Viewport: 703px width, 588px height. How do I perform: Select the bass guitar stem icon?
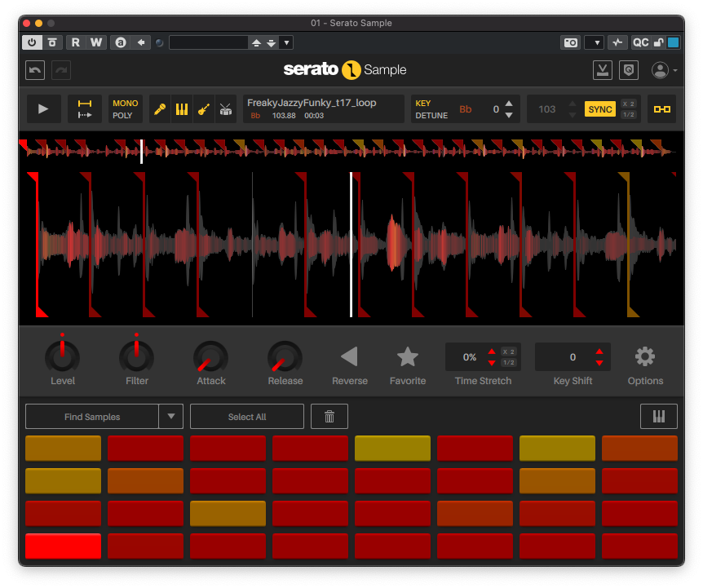pyautogui.click(x=204, y=109)
